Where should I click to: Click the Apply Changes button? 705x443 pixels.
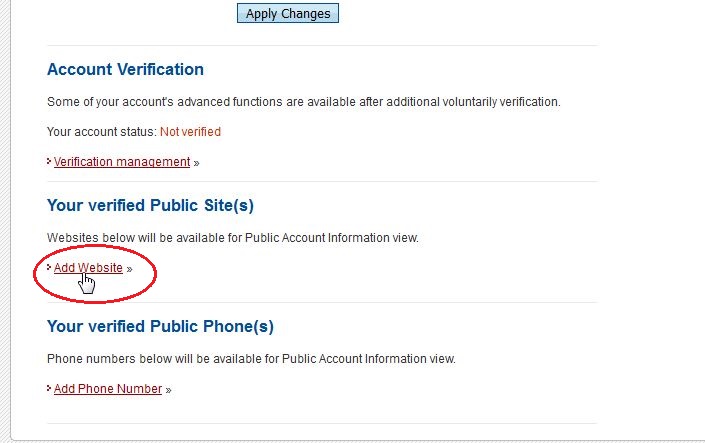[x=288, y=13]
